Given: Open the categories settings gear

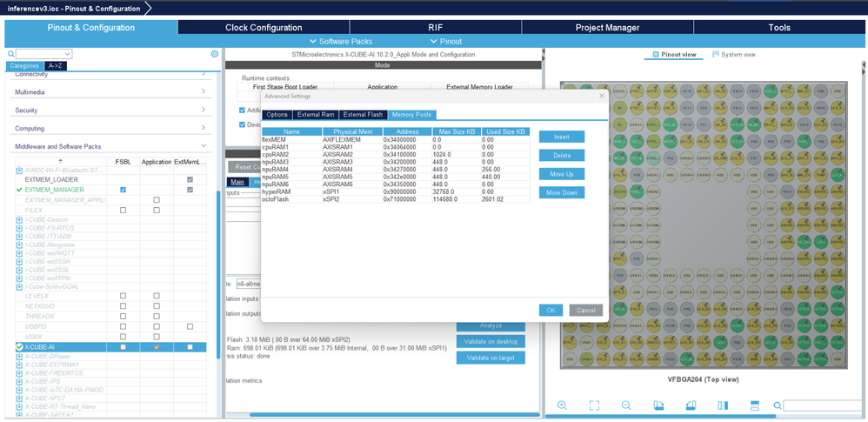Looking at the screenshot, I should point(214,54).
